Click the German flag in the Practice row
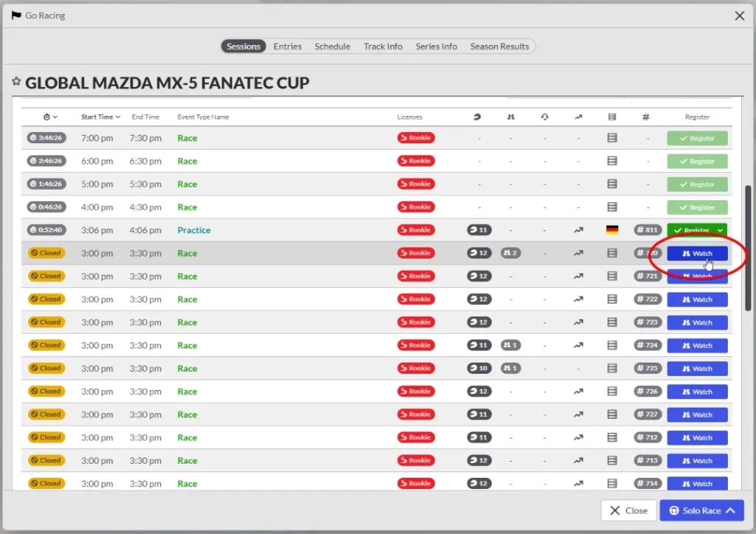 [612, 230]
